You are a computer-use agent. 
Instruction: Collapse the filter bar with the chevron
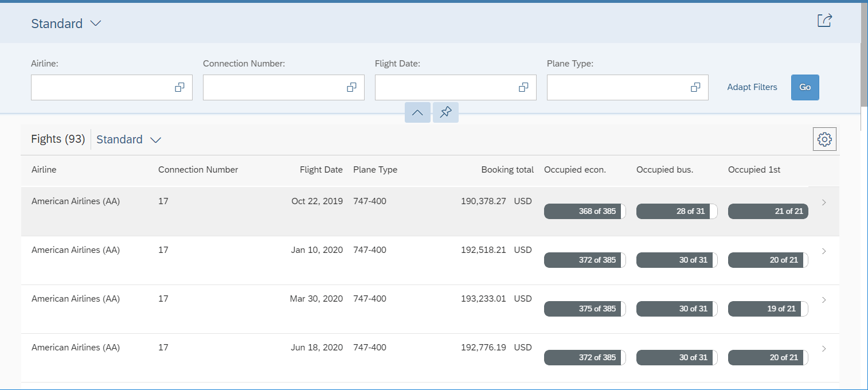point(417,112)
